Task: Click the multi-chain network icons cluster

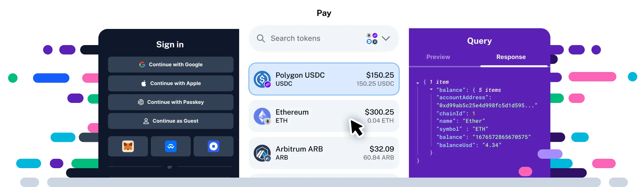Action: point(372,38)
